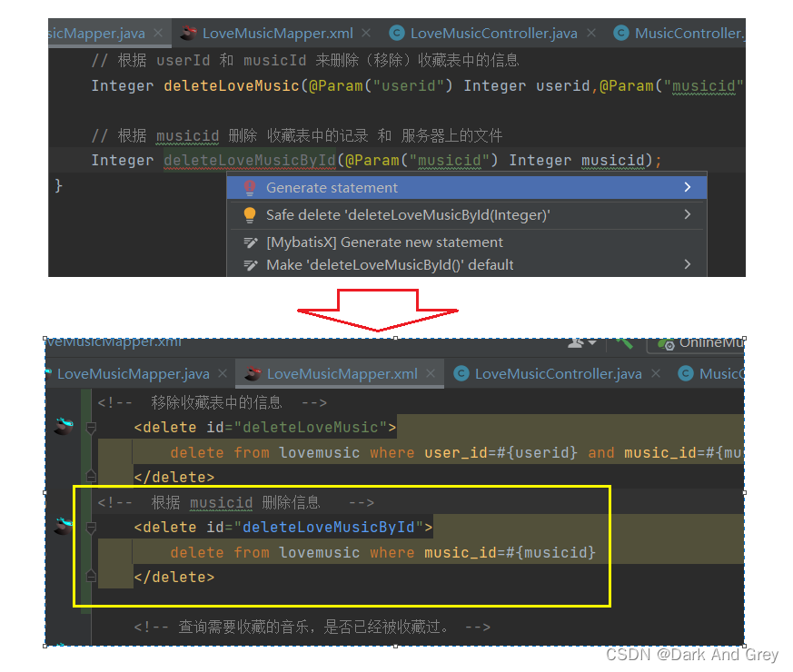
Task: Close LoveMusicMapper.java tab in lower editor
Action: 223,373
